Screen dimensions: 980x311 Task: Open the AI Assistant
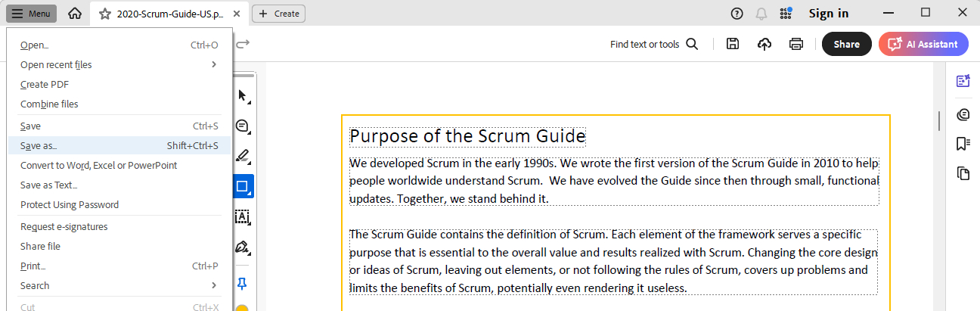923,44
